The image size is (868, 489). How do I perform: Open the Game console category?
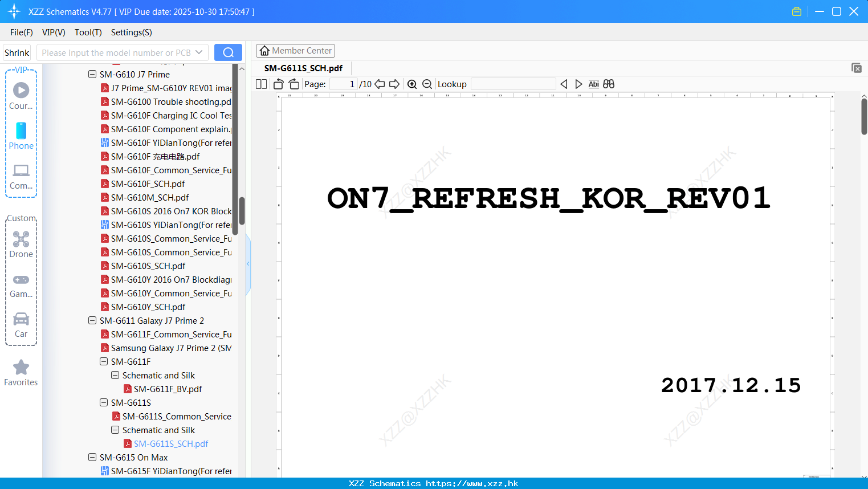[x=21, y=286]
